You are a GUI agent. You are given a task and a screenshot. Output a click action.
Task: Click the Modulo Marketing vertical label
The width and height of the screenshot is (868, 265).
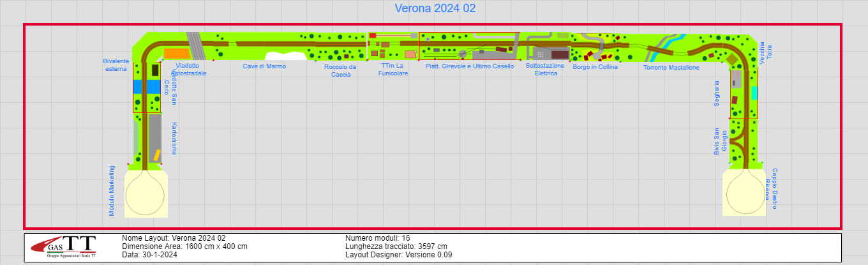[x=112, y=190]
